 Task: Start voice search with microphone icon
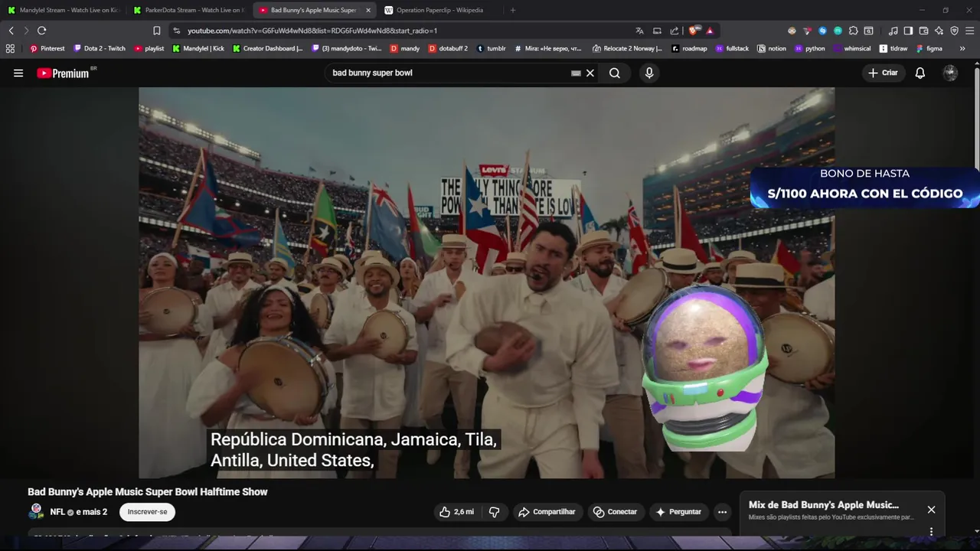pos(649,73)
